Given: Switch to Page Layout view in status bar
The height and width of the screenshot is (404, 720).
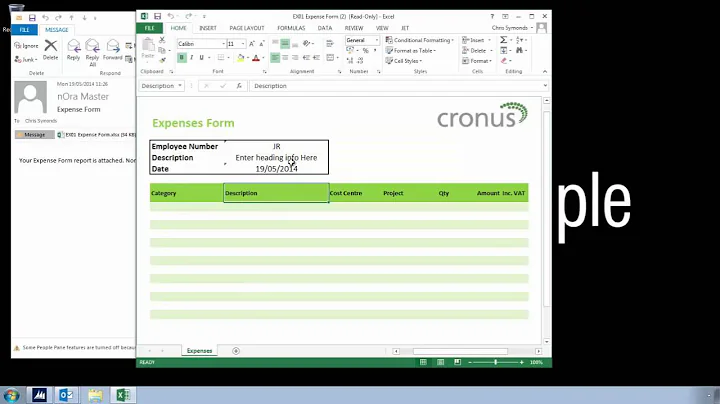Looking at the screenshot, I should [x=440, y=362].
